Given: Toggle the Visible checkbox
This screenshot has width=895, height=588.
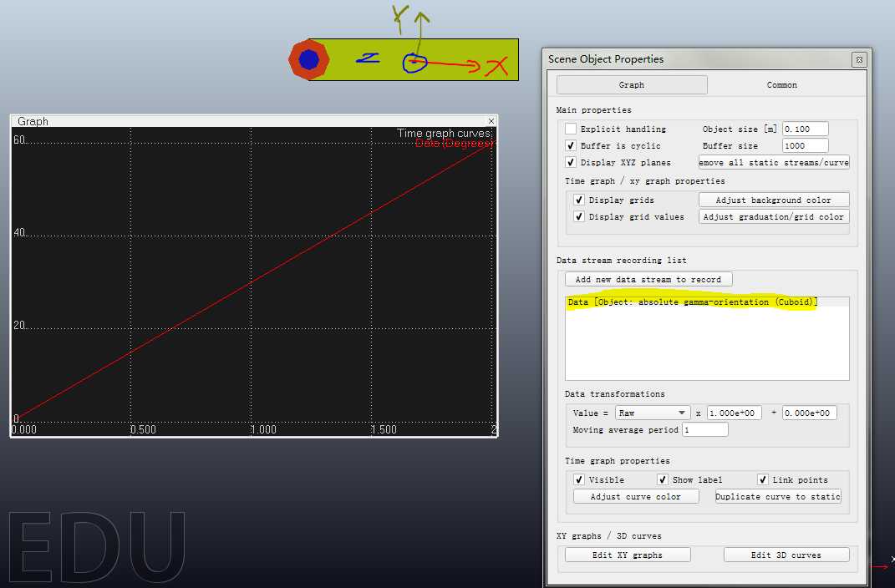Looking at the screenshot, I should tap(579, 479).
